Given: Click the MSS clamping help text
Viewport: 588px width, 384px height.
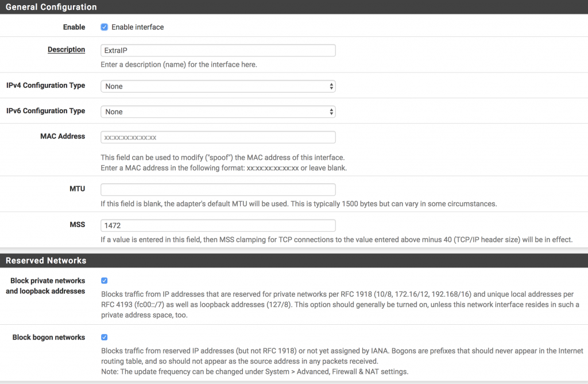Looking at the screenshot, I should 336,240.
